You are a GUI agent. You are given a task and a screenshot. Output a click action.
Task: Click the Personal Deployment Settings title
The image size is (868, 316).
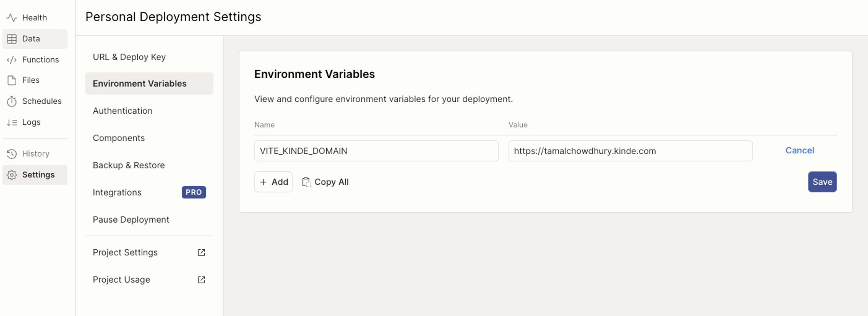(x=173, y=17)
